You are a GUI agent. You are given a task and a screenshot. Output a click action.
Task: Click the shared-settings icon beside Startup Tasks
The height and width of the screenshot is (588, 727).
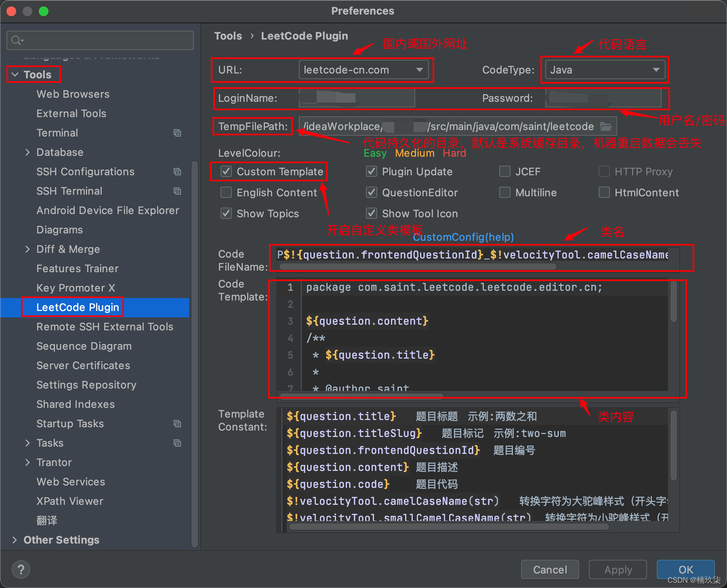tap(177, 423)
